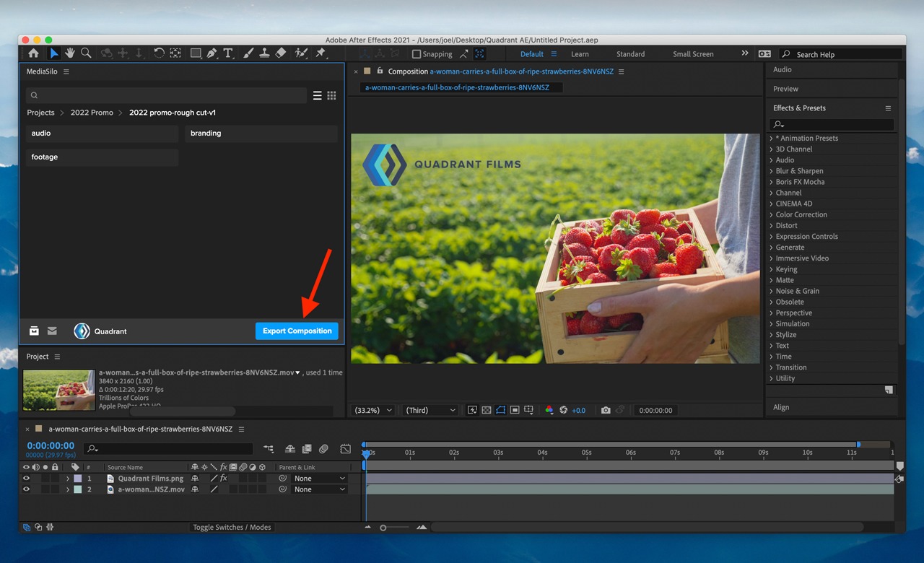Toggle quality switch for a-woman...NSZ.mov layer
The image size is (924, 563).
pyautogui.click(x=214, y=489)
